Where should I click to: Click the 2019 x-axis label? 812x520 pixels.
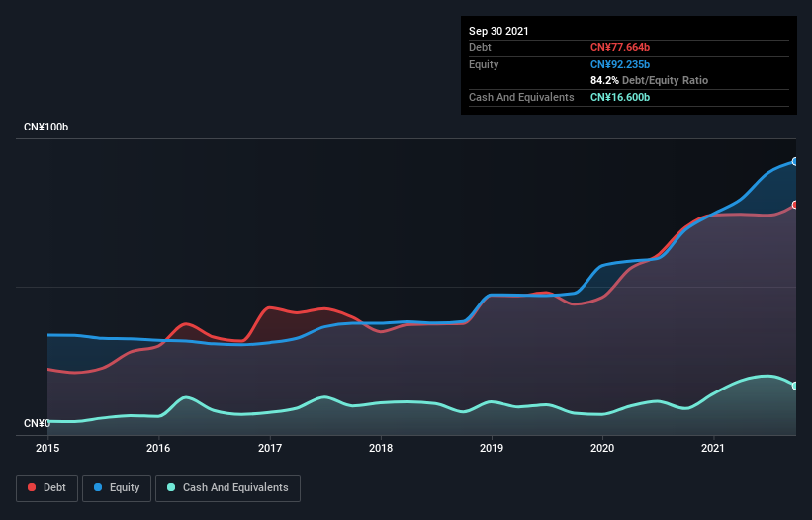pos(492,448)
